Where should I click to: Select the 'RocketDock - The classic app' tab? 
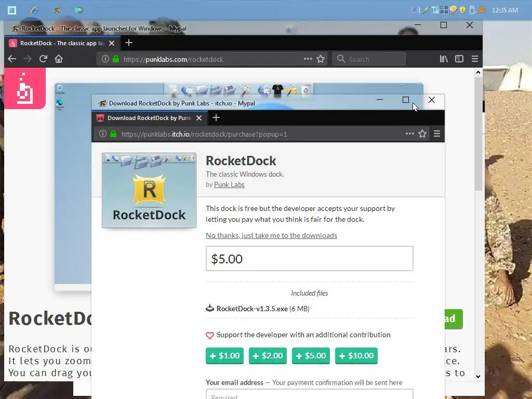[62, 43]
